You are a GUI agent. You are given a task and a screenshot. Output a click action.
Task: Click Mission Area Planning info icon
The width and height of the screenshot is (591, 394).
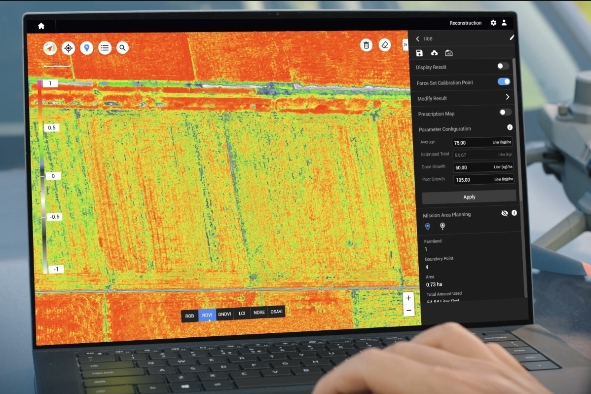pyautogui.click(x=514, y=213)
